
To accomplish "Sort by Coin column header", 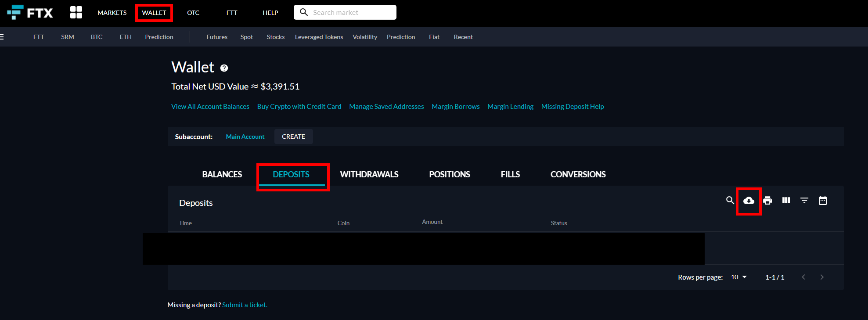I will [343, 223].
